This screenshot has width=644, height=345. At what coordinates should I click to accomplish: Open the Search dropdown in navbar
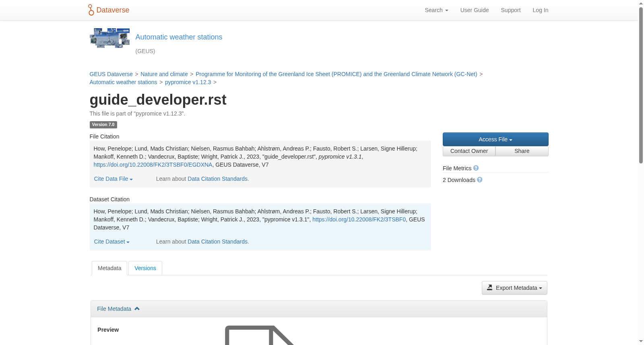pyautogui.click(x=436, y=10)
